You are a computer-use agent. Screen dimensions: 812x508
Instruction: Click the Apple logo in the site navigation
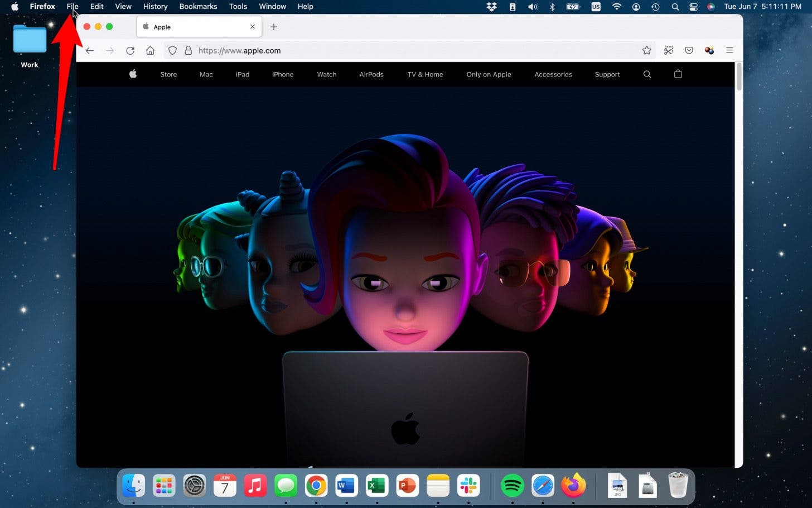point(133,74)
